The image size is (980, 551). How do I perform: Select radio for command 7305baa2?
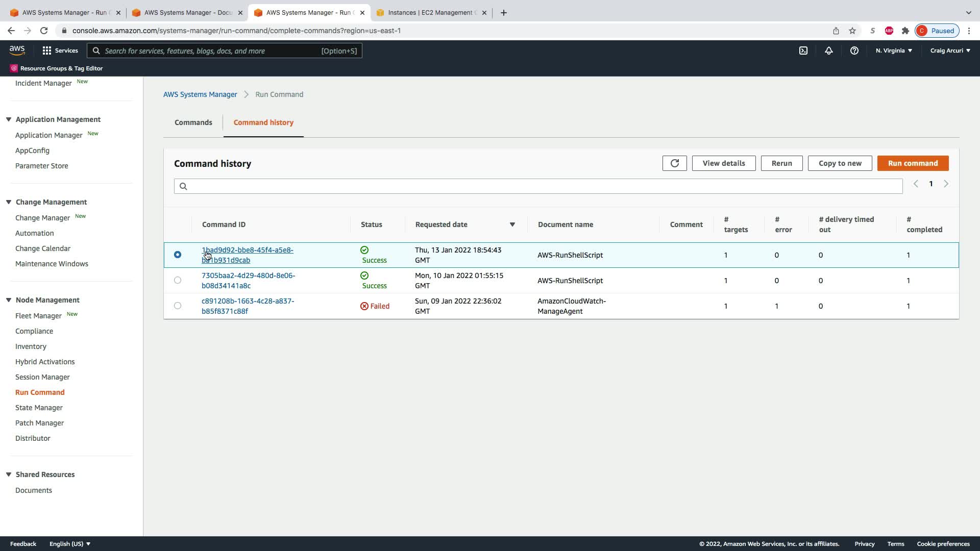tap(178, 280)
